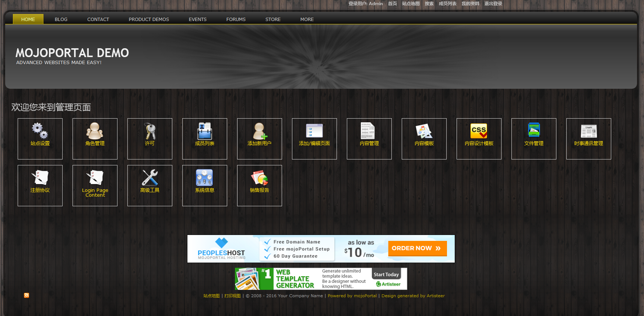
Task: Open the Powered by mojoPortal link
Action: pyautogui.click(x=352, y=296)
